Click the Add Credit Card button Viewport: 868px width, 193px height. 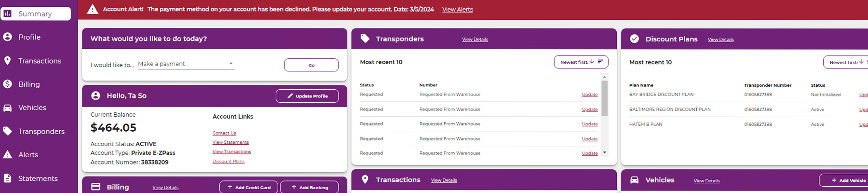coord(249,187)
